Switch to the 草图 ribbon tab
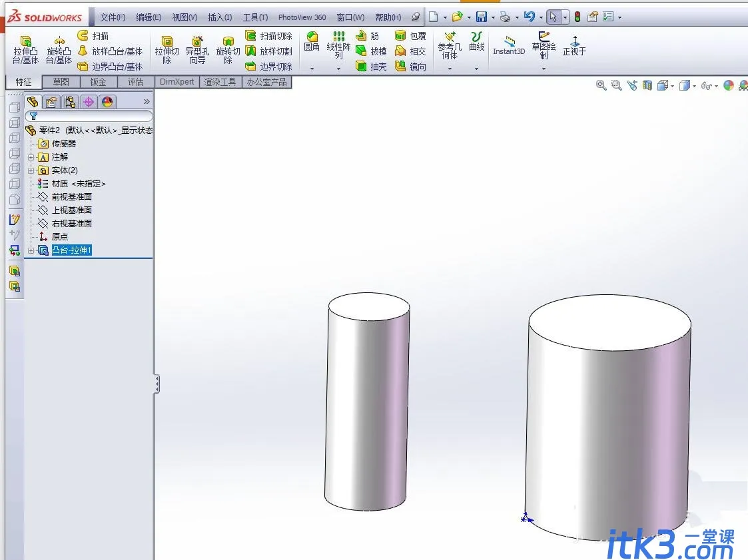The height and width of the screenshot is (560, 748). click(61, 82)
